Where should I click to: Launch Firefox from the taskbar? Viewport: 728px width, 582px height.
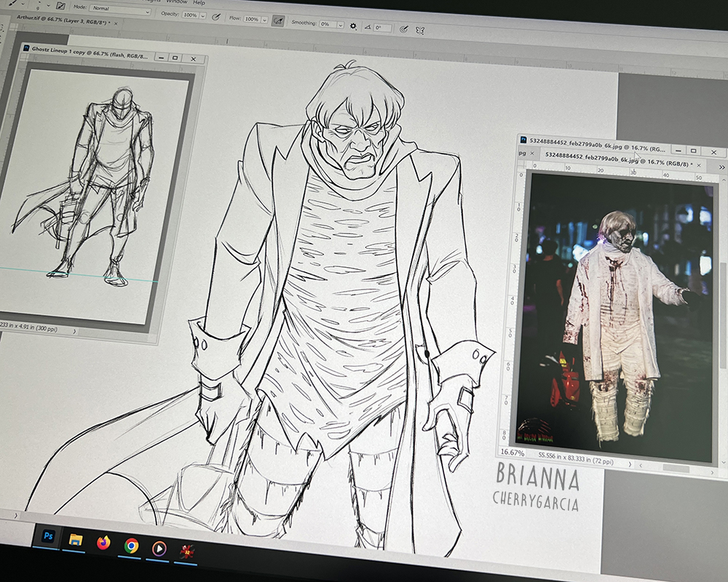(103, 543)
